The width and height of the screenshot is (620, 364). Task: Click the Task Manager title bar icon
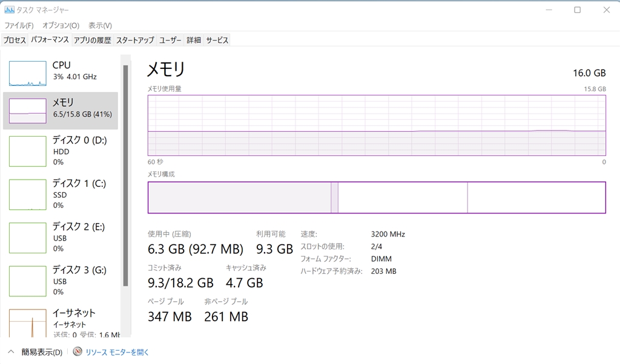[10, 10]
